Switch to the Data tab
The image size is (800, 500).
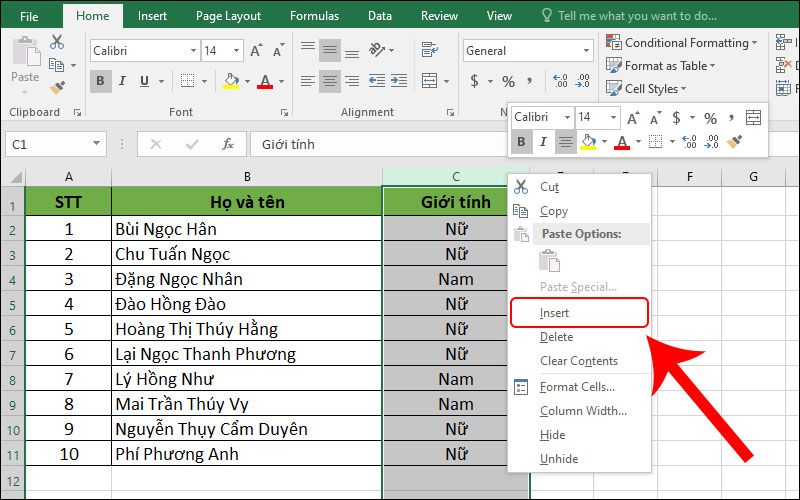380,16
